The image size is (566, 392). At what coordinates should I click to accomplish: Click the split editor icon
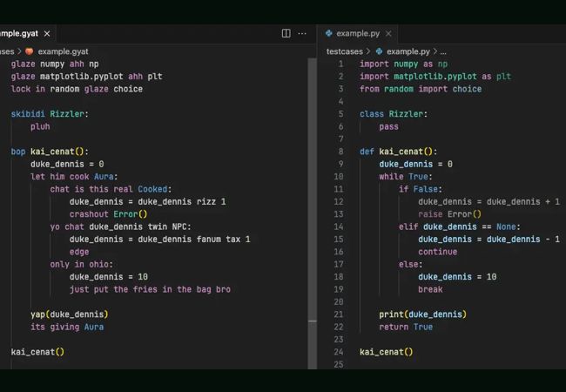pyautogui.click(x=286, y=33)
